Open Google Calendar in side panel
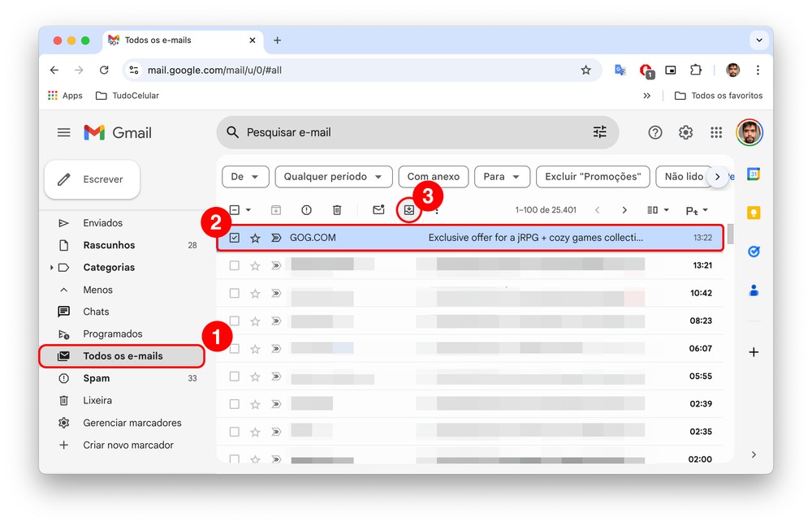This screenshot has height=525, width=812. coord(754,174)
